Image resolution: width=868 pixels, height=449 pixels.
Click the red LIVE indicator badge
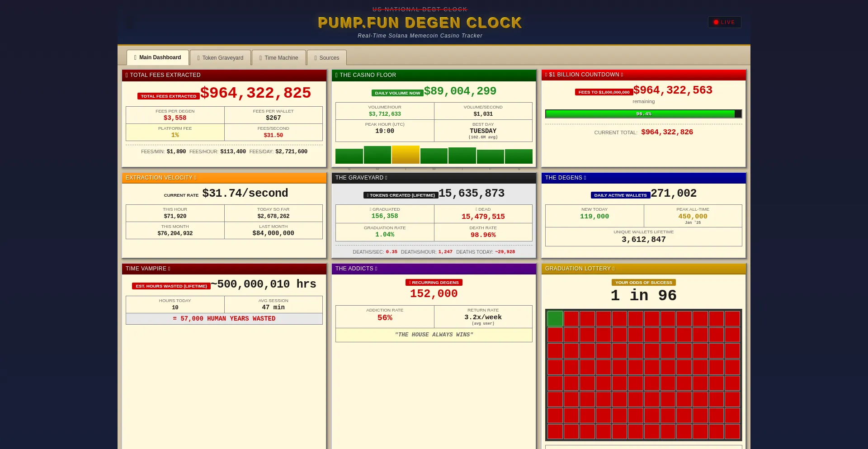pyautogui.click(x=724, y=22)
